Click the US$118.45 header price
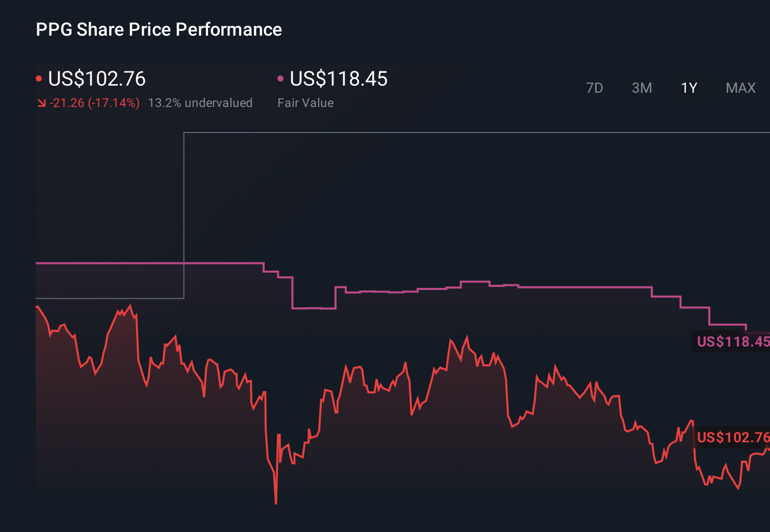 click(338, 79)
